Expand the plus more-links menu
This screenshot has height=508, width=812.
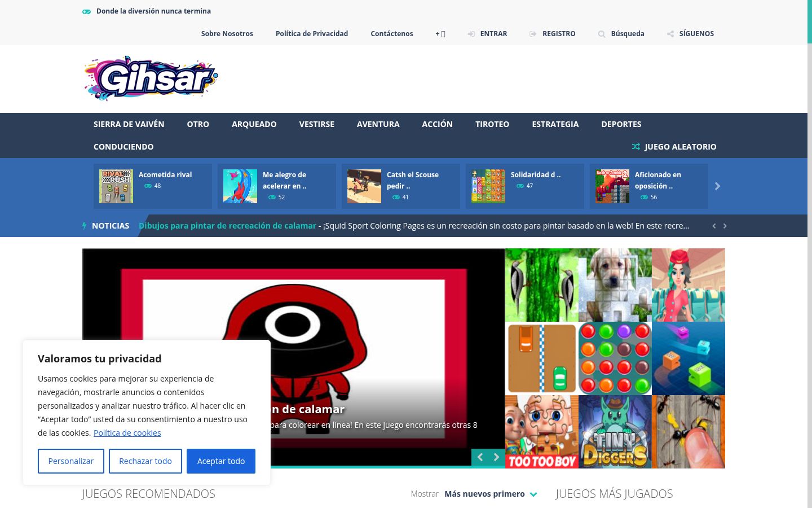pyautogui.click(x=440, y=34)
